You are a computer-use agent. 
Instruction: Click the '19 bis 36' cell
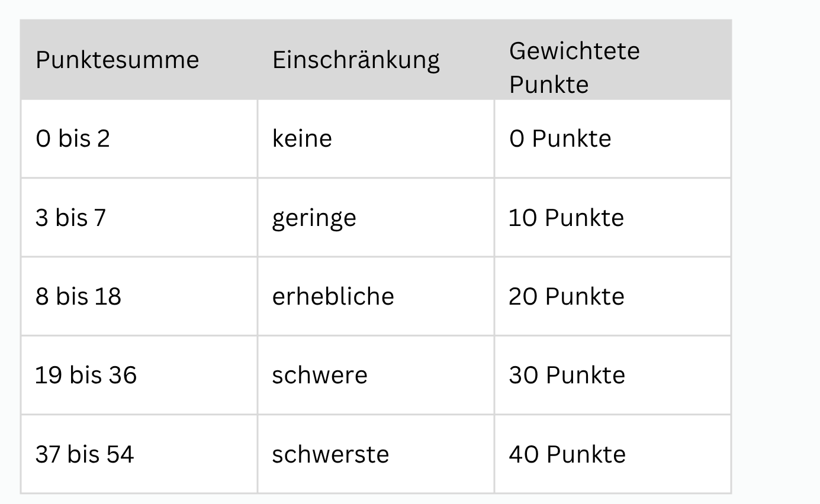click(x=139, y=375)
